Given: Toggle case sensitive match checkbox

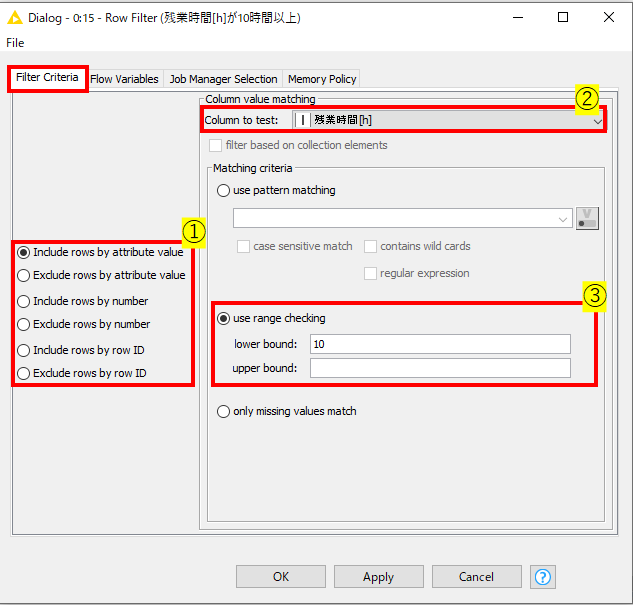Looking at the screenshot, I should click(x=243, y=246).
